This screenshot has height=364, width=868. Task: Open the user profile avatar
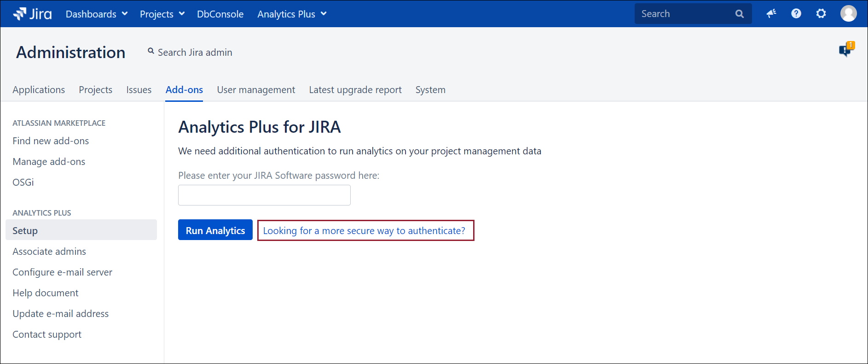click(848, 14)
